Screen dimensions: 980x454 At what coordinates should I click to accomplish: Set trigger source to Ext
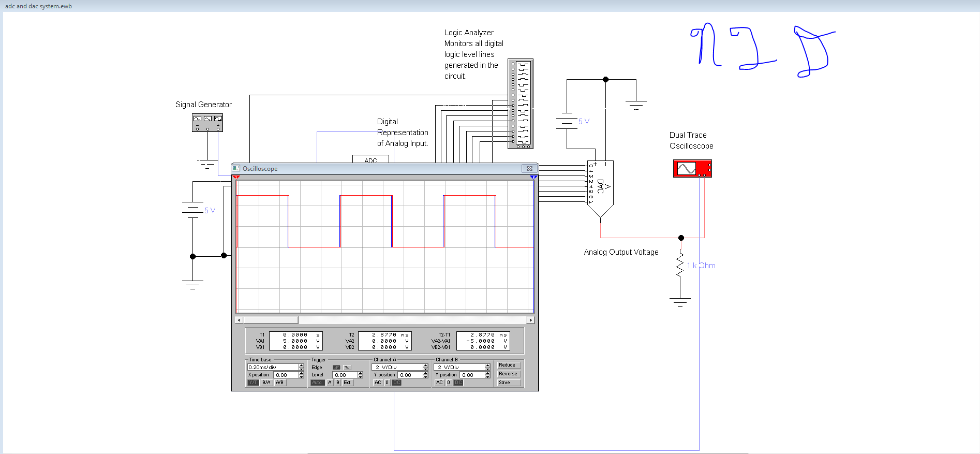click(x=347, y=383)
